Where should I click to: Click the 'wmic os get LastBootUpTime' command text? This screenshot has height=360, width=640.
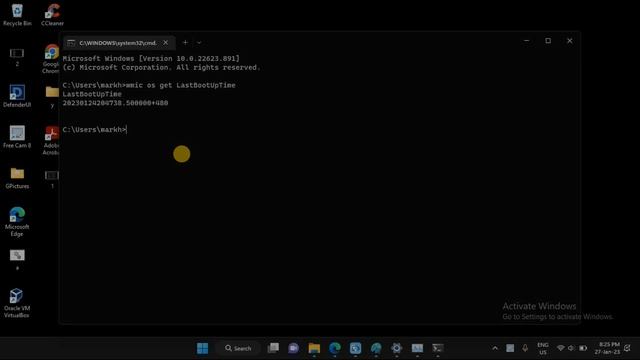181,85
